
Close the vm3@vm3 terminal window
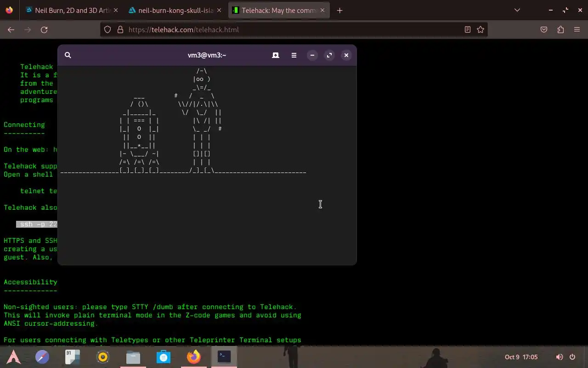[346, 55]
